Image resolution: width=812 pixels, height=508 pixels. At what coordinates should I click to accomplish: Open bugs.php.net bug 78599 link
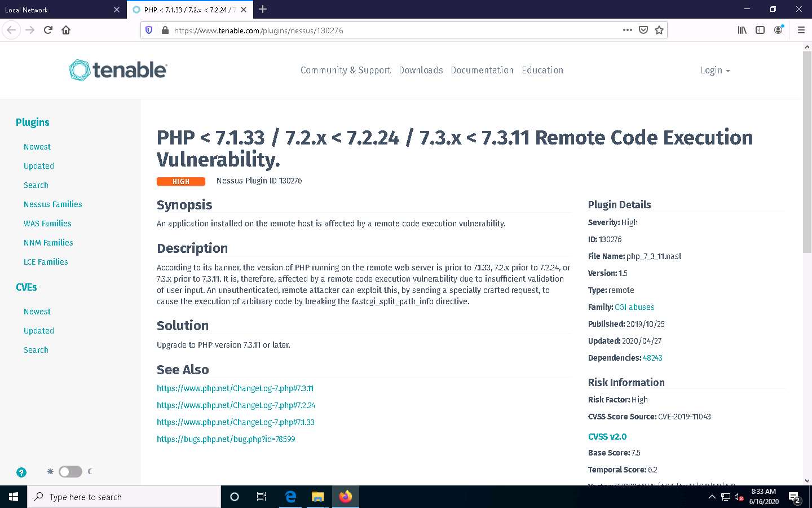click(x=226, y=439)
